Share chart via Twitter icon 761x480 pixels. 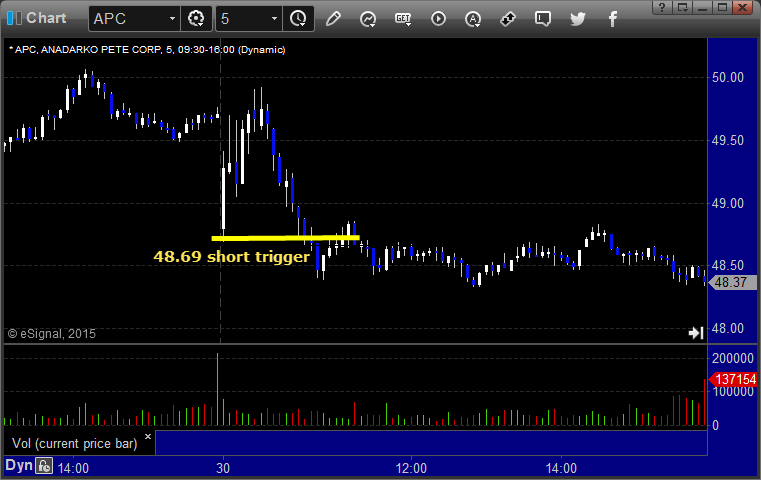(x=578, y=19)
